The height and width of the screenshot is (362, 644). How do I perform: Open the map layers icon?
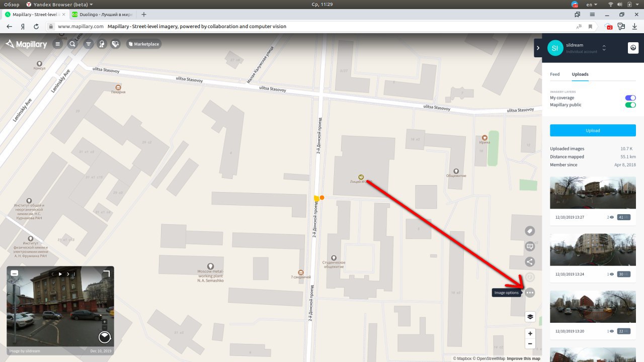point(530,317)
